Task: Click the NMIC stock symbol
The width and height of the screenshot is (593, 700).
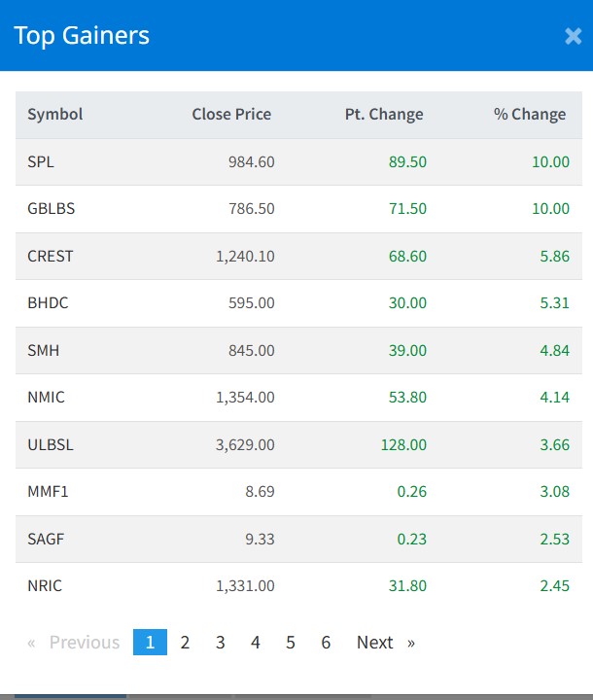Action: click(47, 398)
